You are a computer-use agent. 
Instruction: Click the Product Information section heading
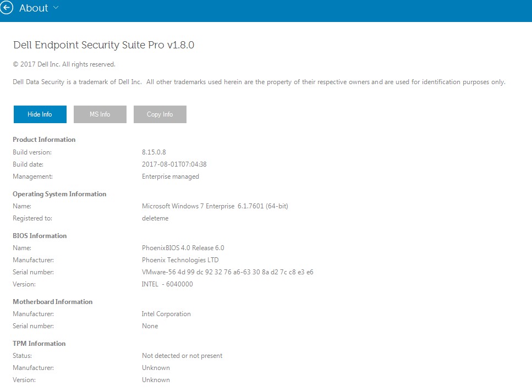tap(44, 140)
